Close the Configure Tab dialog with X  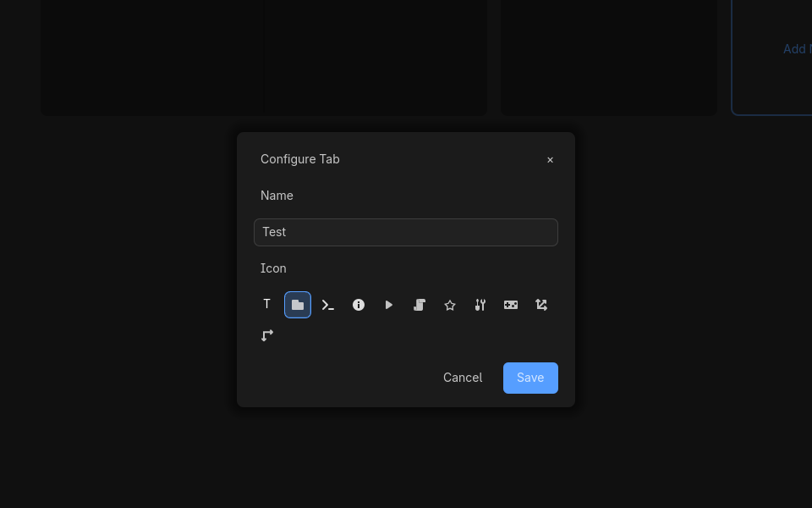point(550,160)
